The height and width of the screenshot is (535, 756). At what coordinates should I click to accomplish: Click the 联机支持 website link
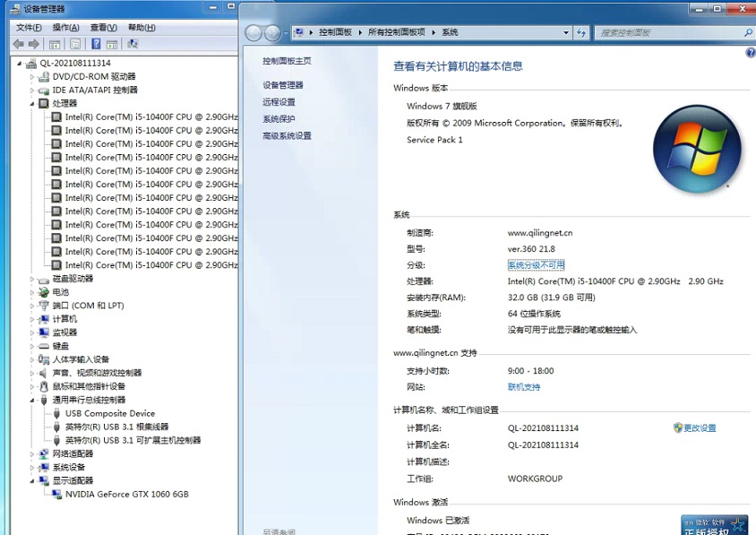point(524,387)
